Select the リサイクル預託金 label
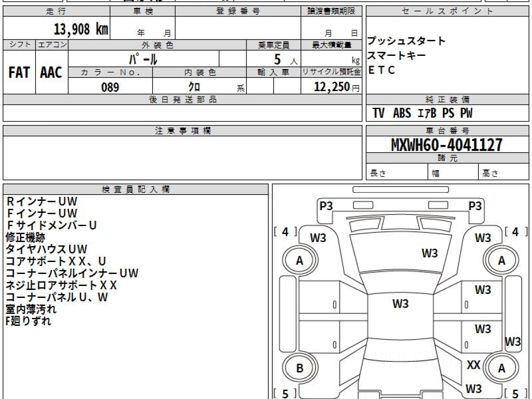 click(x=332, y=72)
